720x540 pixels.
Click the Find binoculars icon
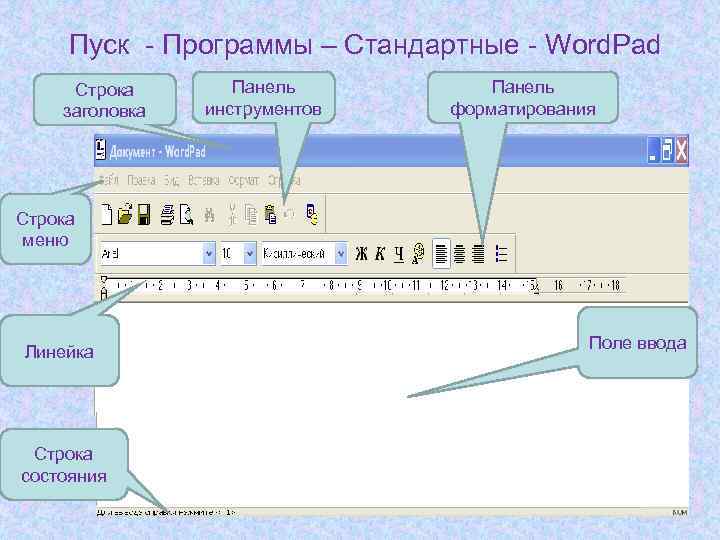tap(209, 215)
